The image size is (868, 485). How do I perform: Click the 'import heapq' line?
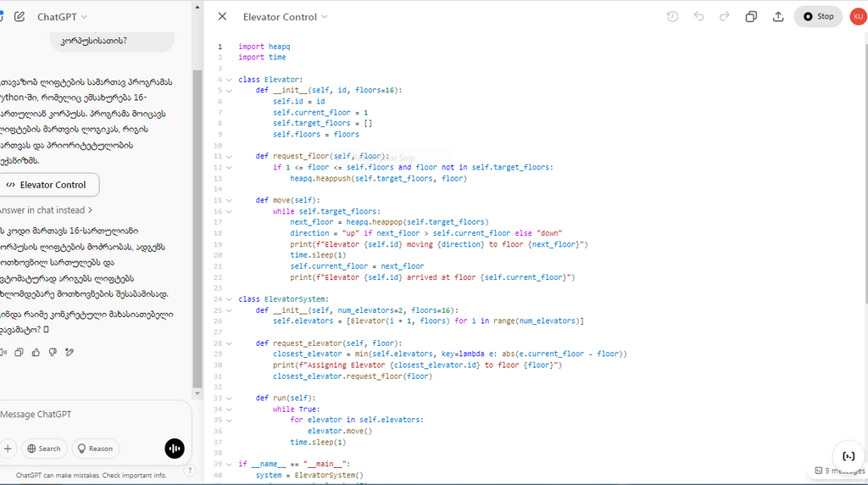click(x=264, y=47)
